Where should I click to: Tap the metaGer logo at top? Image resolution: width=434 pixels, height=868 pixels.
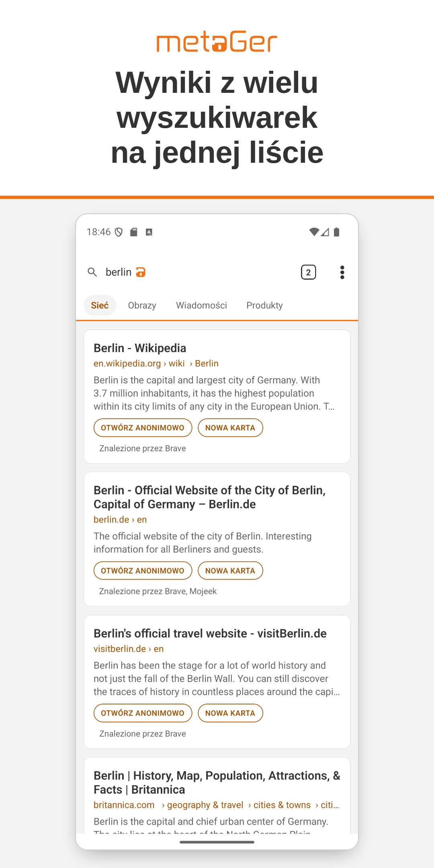click(217, 41)
